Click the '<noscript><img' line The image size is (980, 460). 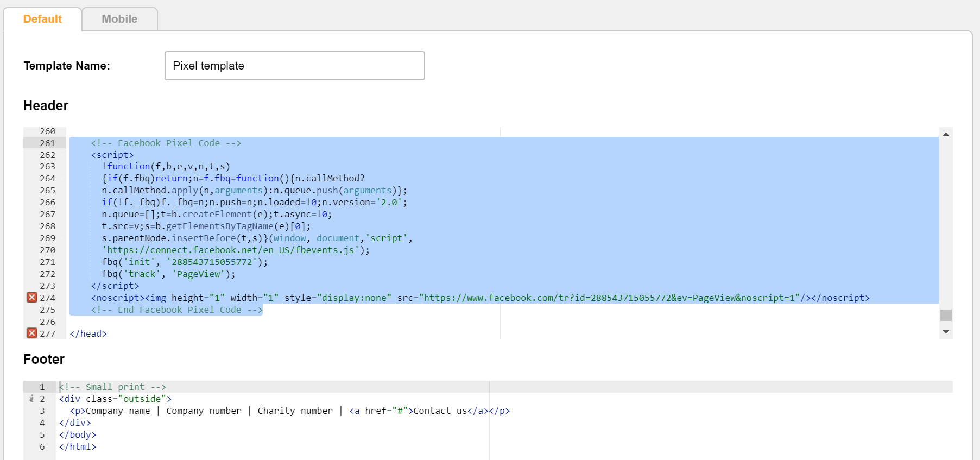point(480,298)
